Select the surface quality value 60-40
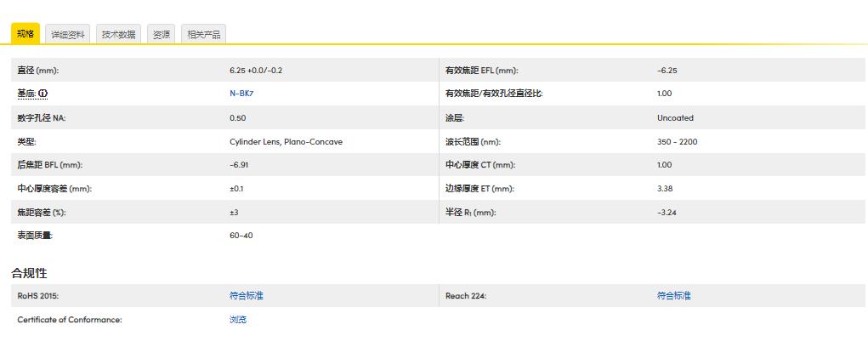 [241, 236]
